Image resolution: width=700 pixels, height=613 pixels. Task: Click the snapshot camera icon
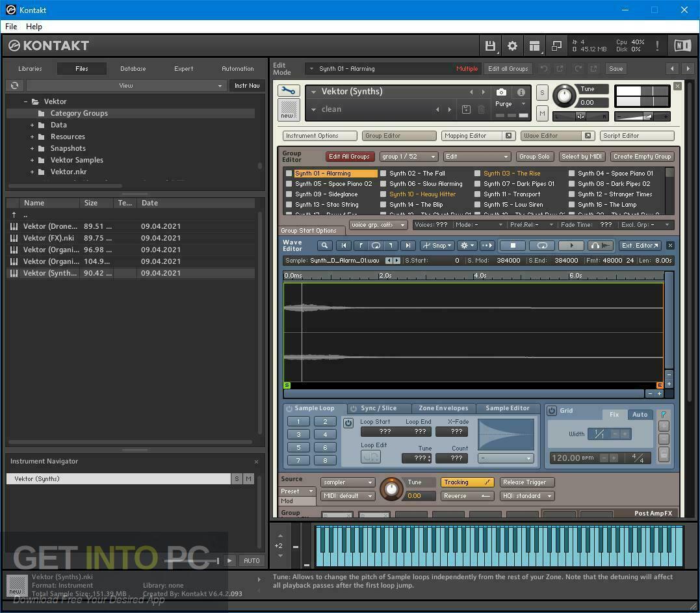[501, 92]
